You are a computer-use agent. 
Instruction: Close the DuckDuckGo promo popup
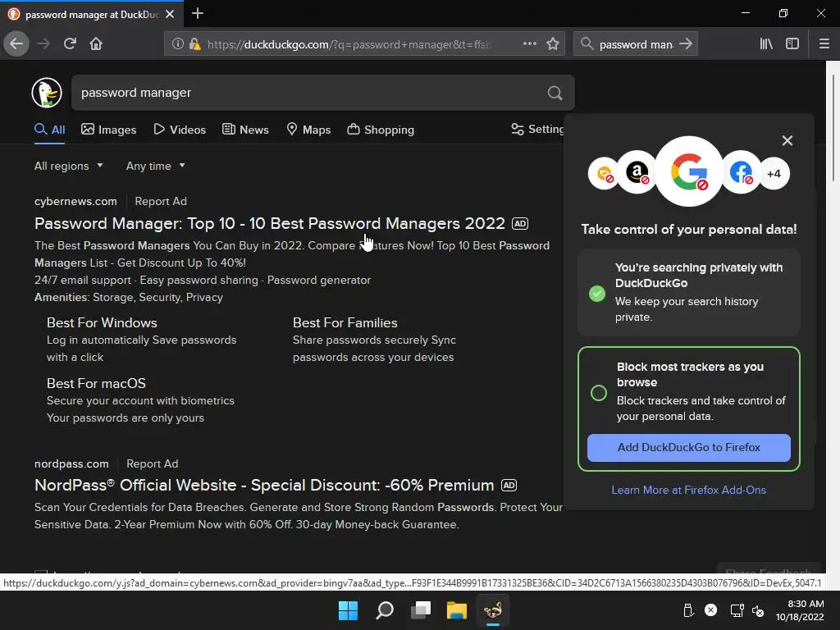tap(787, 140)
